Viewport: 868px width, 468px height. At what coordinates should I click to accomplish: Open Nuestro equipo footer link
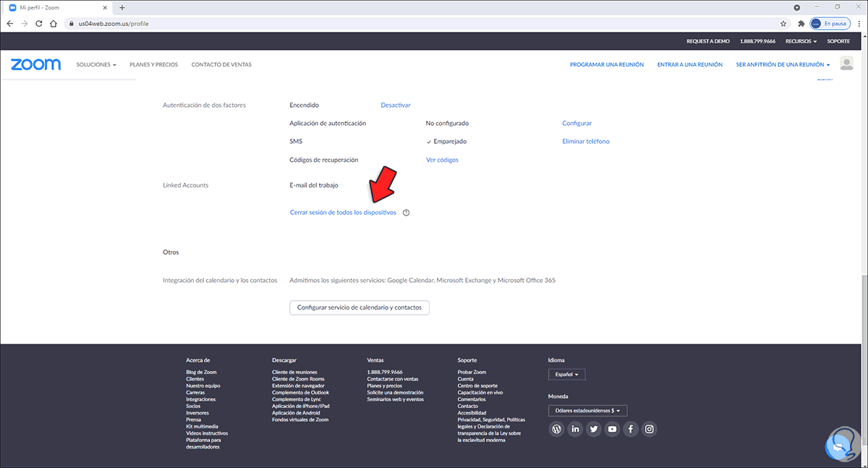(203, 386)
